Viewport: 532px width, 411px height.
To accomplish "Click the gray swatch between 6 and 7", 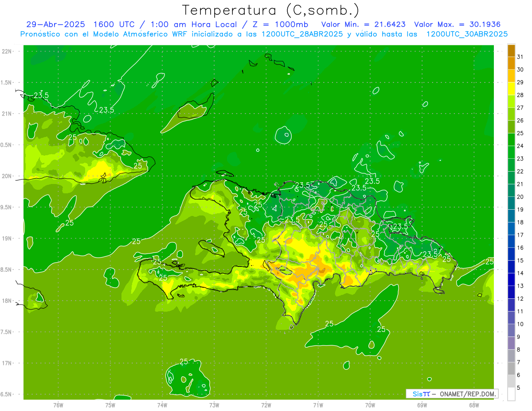I will click(511, 369).
